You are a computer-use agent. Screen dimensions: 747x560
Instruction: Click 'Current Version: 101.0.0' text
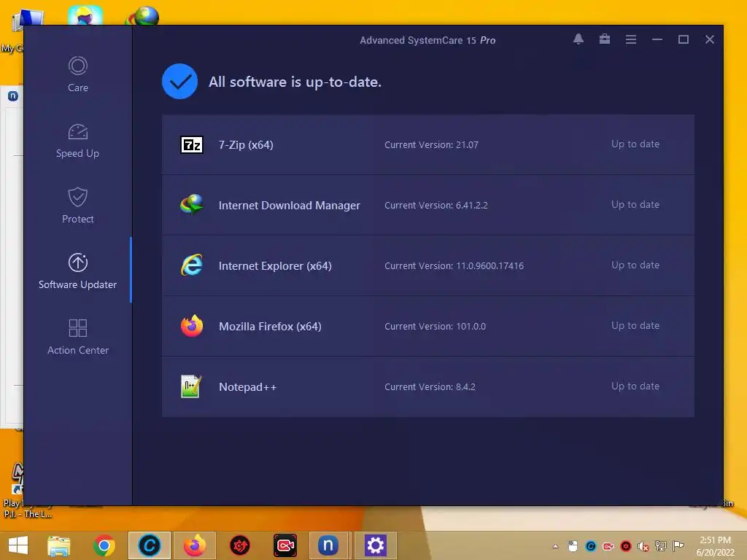pyautogui.click(x=435, y=326)
